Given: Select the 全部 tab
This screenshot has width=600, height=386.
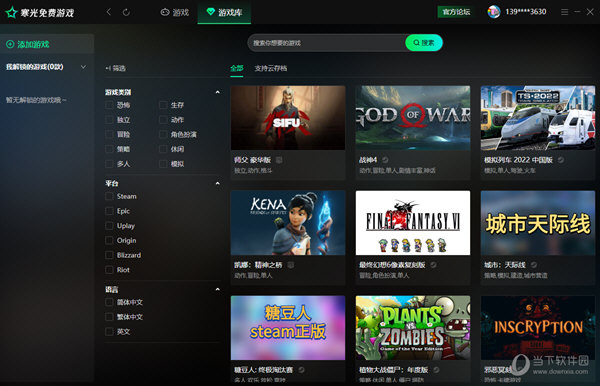Looking at the screenshot, I should click(236, 68).
